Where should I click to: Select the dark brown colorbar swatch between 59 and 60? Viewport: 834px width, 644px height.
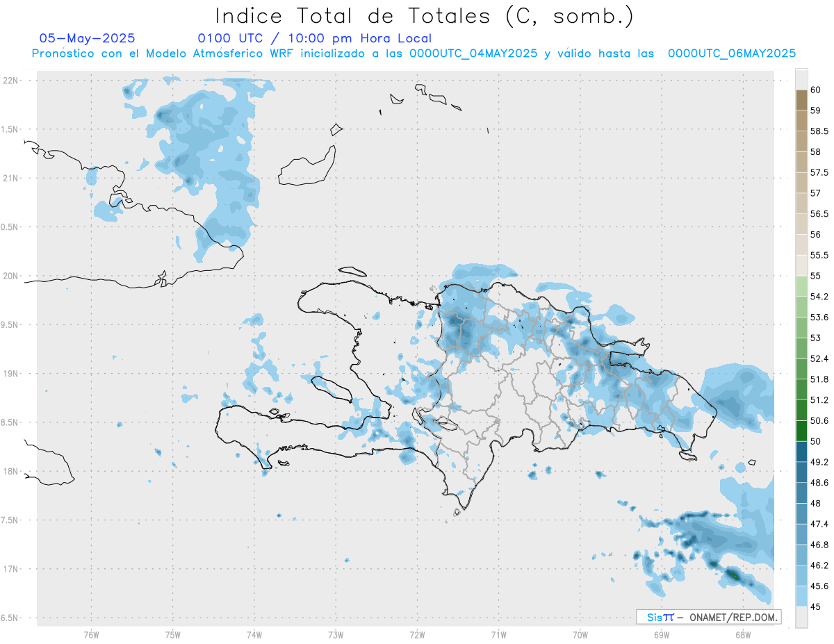coord(801,99)
